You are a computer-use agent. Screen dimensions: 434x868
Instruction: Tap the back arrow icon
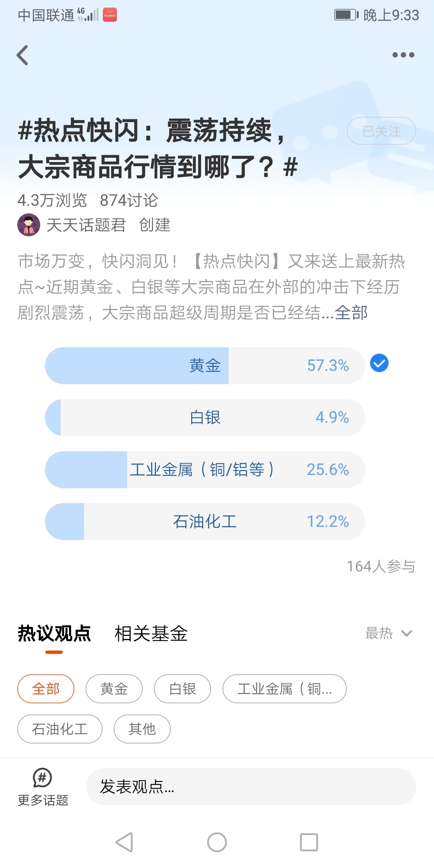click(x=23, y=55)
